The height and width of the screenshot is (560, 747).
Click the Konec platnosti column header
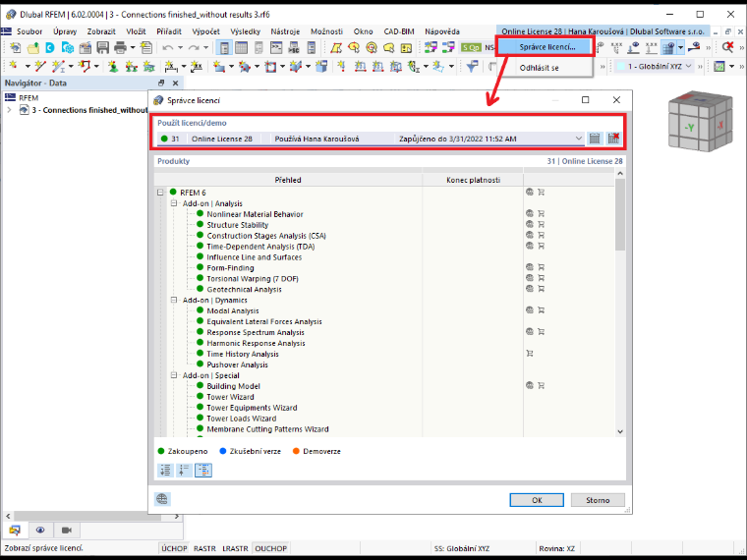tap(473, 180)
